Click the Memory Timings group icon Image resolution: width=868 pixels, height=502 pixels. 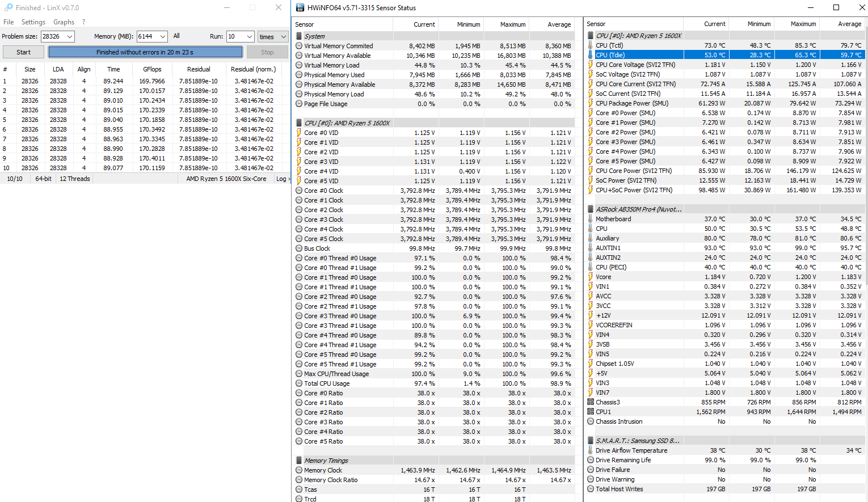click(299, 461)
